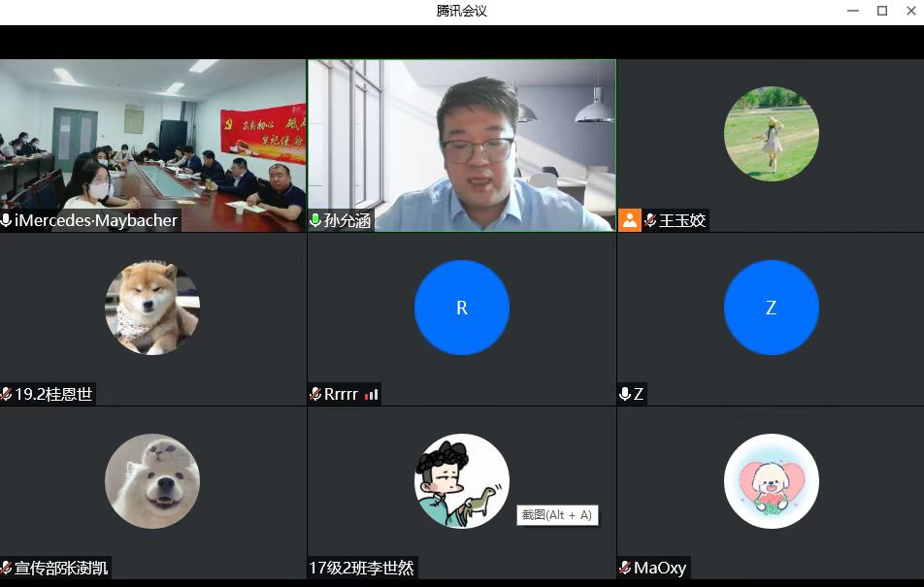This screenshot has height=587, width=924.
Task: Click the white Samoyed dog avatar
Action: point(152,481)
